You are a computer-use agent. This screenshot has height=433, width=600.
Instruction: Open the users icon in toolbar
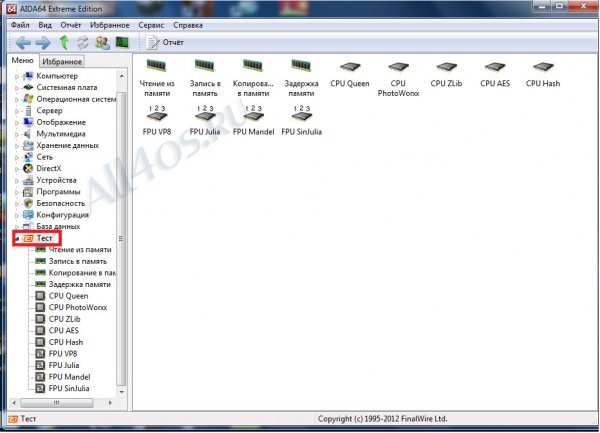(102, 42)
